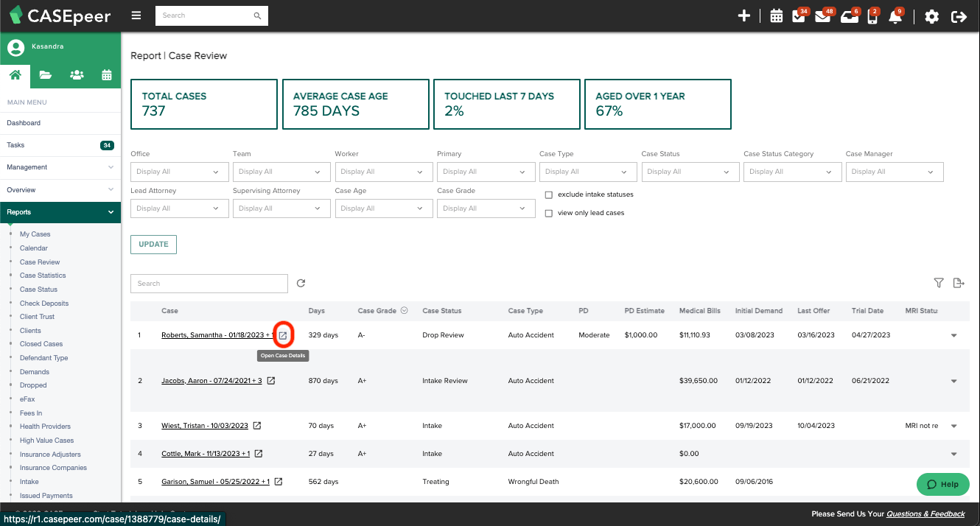The height and width of the screenshot is (526, 980).
Task: Open inbox tray icon with badge 6
Action: point(848,16)
